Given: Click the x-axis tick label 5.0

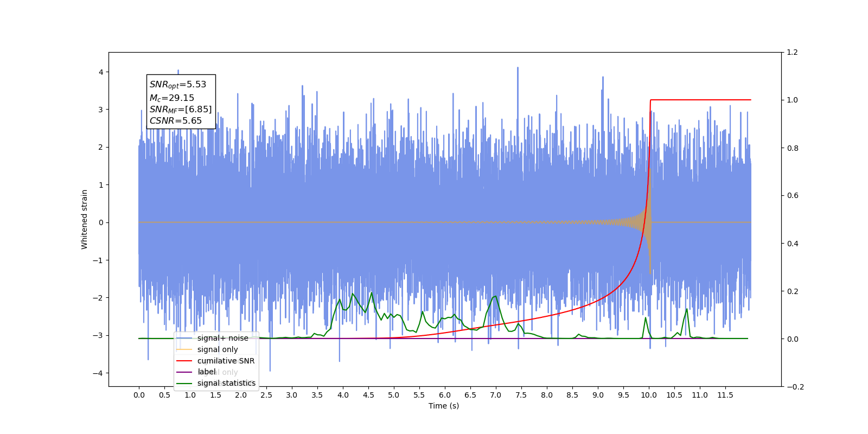Looking at the screenshot, I should tap(394, 395).
